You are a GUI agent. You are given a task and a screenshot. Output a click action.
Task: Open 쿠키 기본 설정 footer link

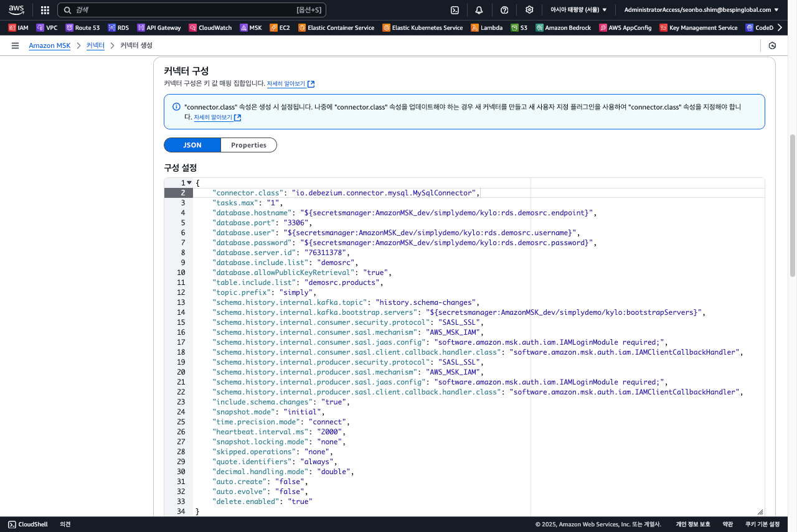point(762,525)
